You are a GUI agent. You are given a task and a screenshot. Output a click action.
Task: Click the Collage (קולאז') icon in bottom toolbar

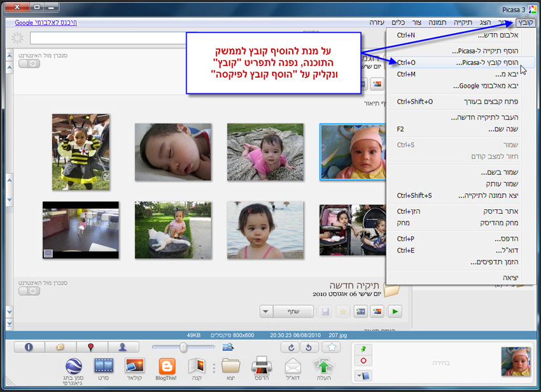[134, 366]
